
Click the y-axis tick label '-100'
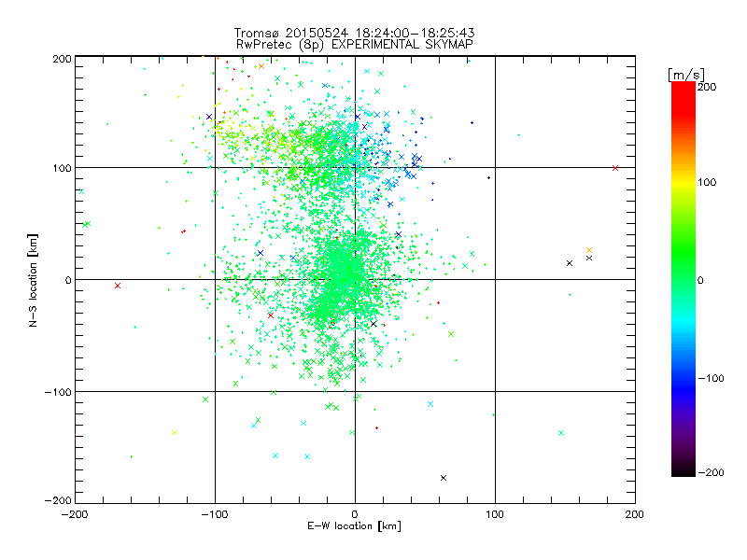[x=58, y=392]
